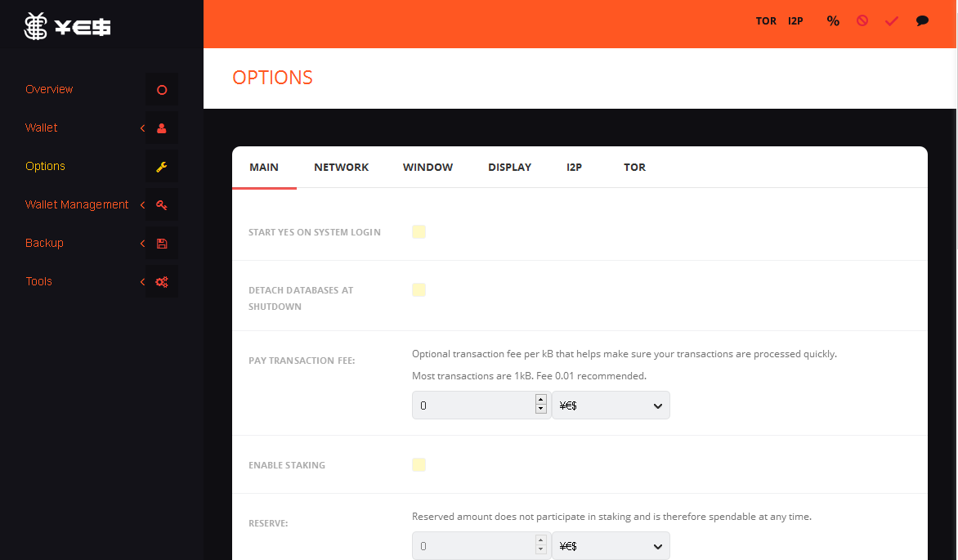Viewport: 958px width, 560px height.
Task: Open the Wallet menu item
Action: point(41,128)
